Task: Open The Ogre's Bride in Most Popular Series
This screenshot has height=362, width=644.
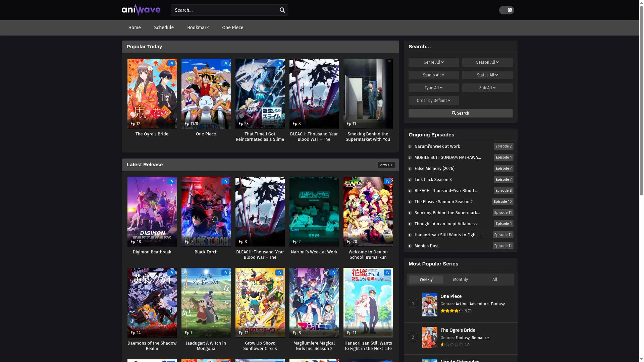Action: (x=458, y=330)
